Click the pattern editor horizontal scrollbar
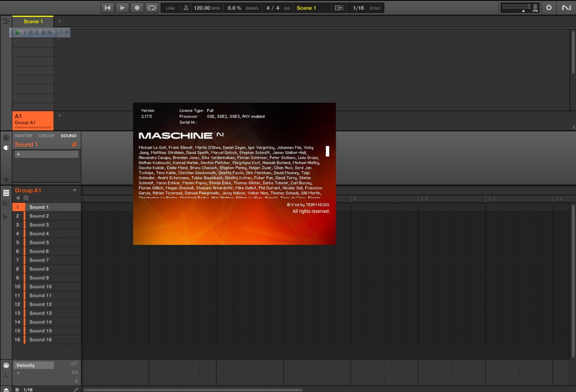This screenshot has height=392, width=576. coord(193,390)
